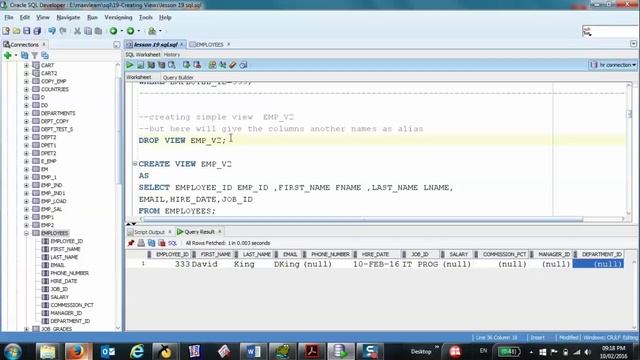
Task: Click the Copy icon in main toolbar
Action: coord(88,31)
